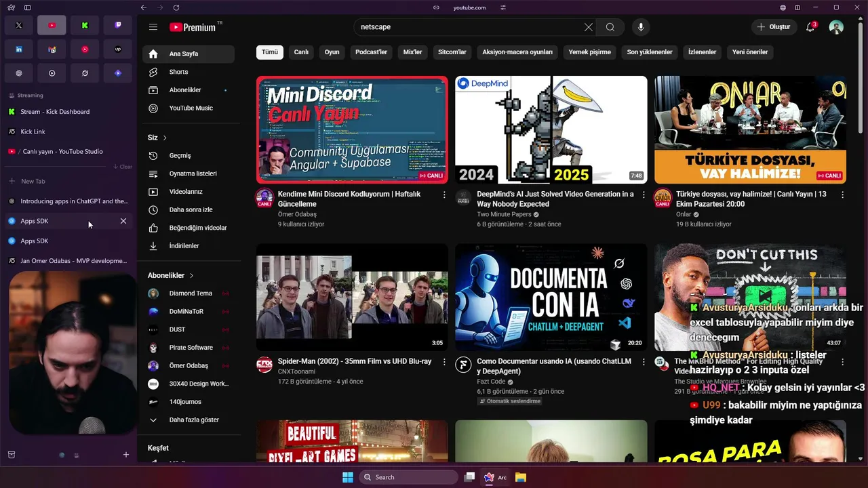Click the Oluştur create button

tap(774, 27)
